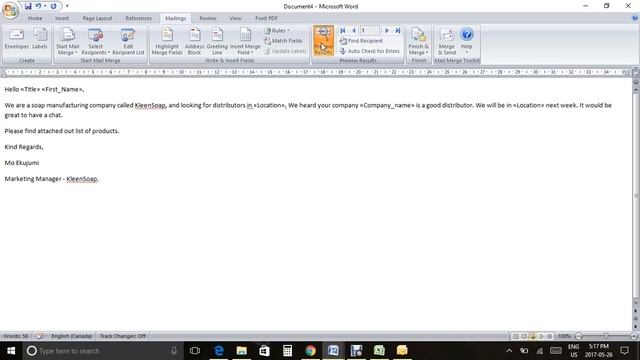Click the taskbar search box
Image resolution: width=640 pixels, height=360 pixels.
[x=102, y=351]
